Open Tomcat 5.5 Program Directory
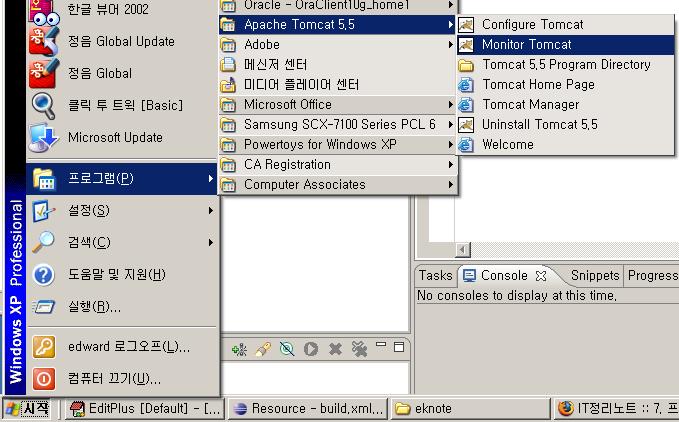679x422 pixels. point(566,64)
